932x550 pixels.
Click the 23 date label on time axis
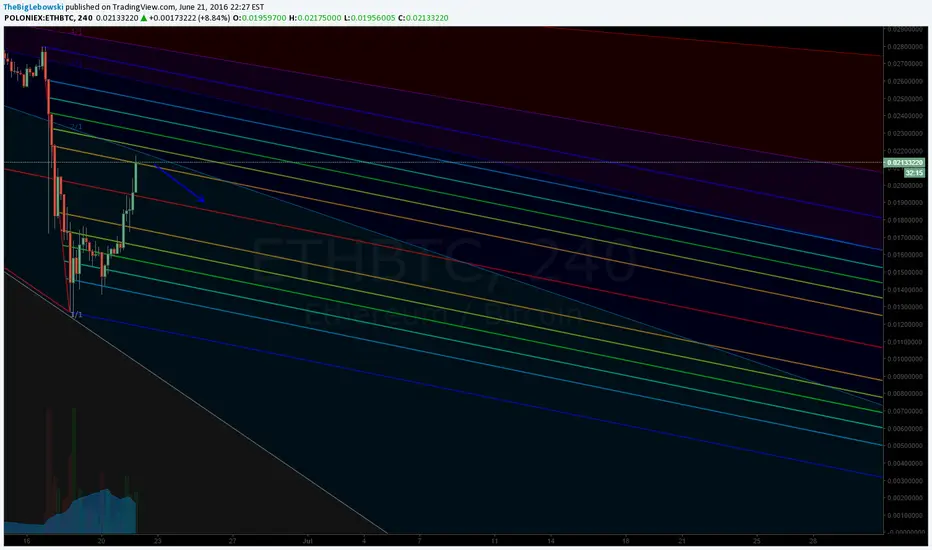(158, 541)
